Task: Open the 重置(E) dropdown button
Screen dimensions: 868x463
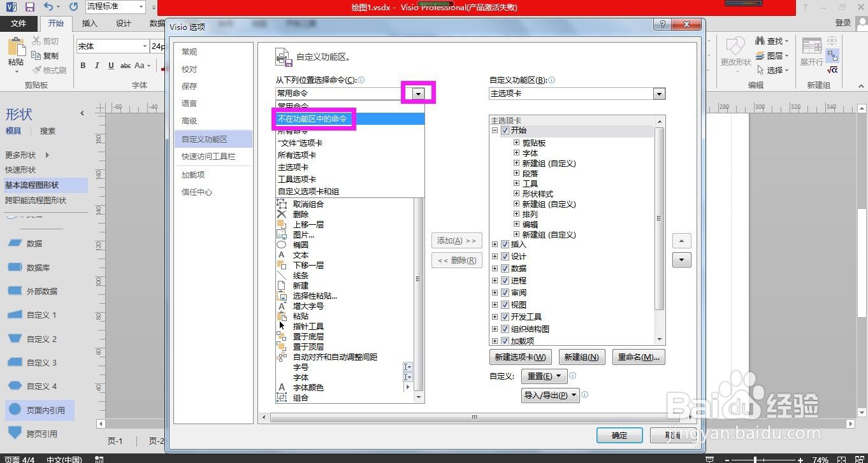Action: 544,376
